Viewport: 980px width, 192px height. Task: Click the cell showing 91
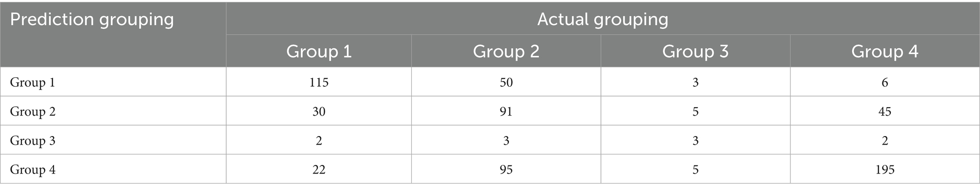pyautogui.click(x=506, y=111)
